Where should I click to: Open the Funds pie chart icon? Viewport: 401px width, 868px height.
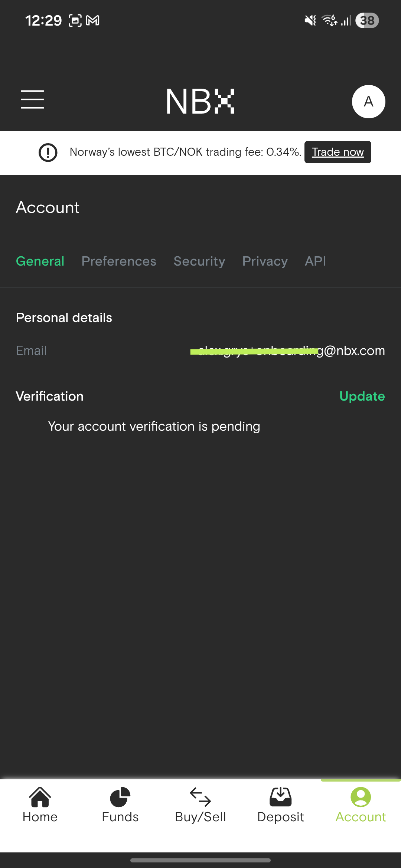pyautogui.click(x=120, y=797)
